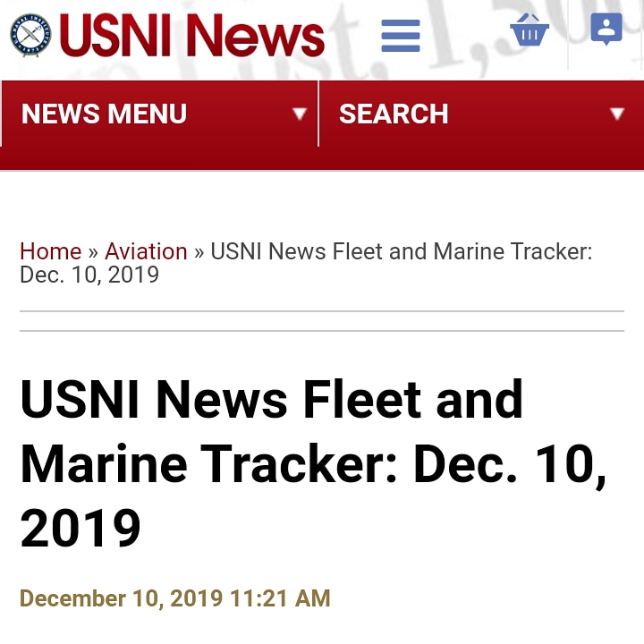Click the user account profile icon
Screen dimensions: 644x644
606,30
